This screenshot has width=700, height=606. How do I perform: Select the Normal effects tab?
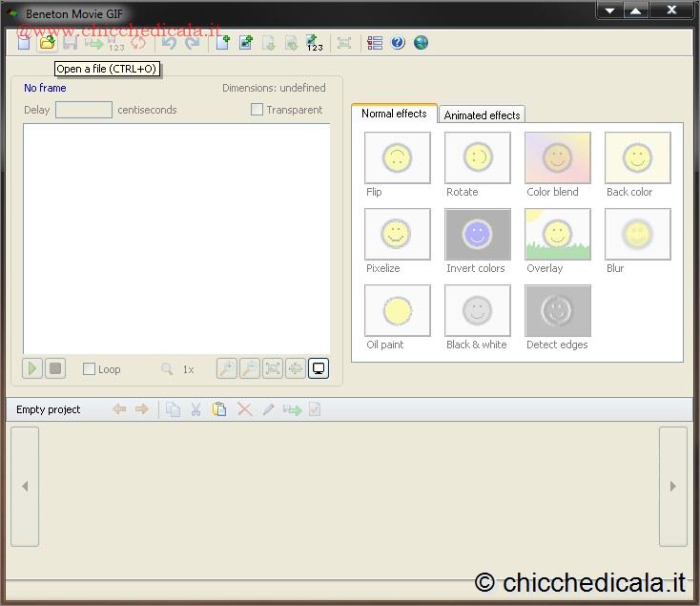click(394, 114)
